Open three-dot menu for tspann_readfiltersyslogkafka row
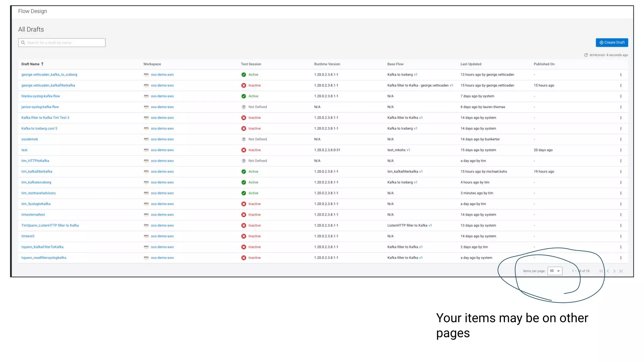Image resolution: width=644 pixels, height=362 pixels. 620,258
